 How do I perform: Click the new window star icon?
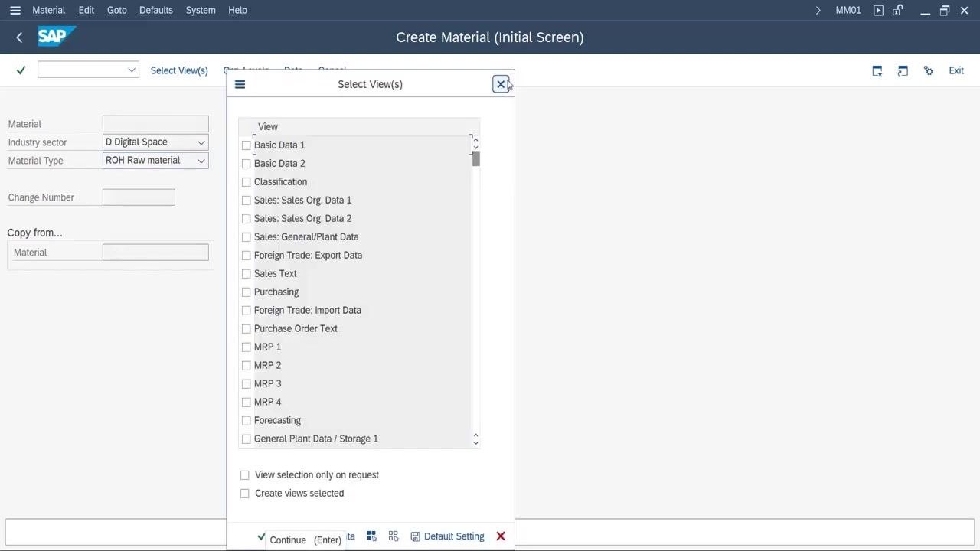coord(877,70)
